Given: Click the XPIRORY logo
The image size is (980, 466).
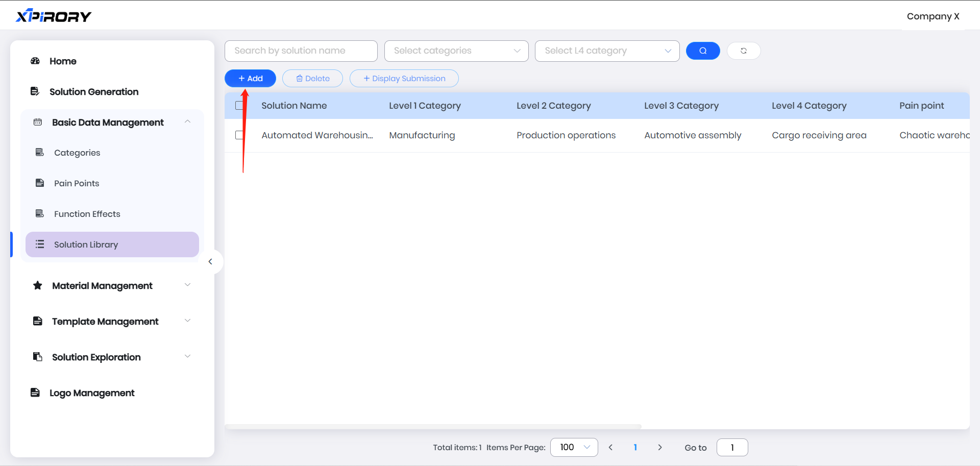Looking at the screenshot, I should (x=54, y=16).
